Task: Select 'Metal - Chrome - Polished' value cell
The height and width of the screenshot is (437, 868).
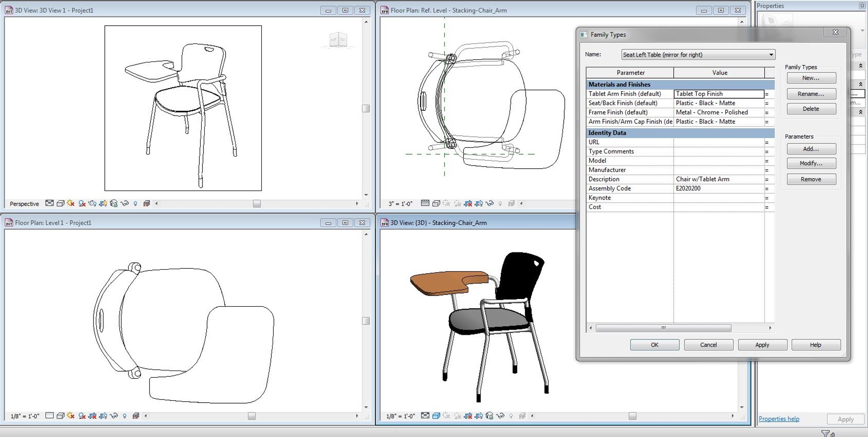Action: (719, 112)
